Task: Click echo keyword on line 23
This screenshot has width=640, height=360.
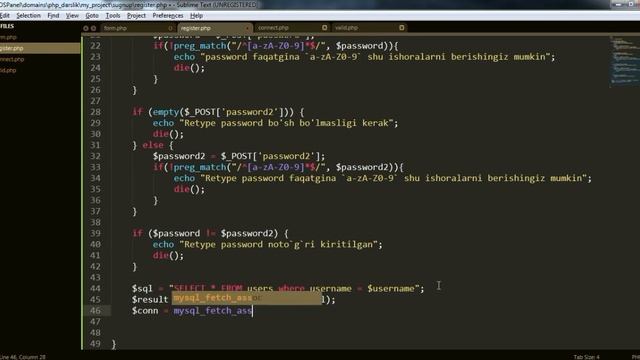Action: pos(184,57)
